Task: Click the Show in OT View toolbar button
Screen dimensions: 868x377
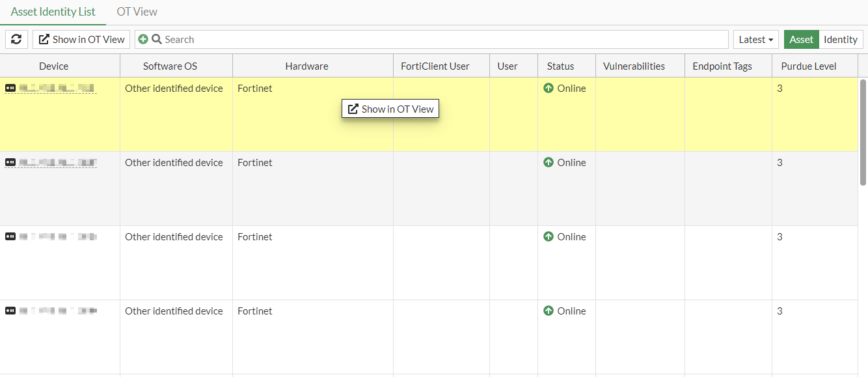Action: pos(81,39)
